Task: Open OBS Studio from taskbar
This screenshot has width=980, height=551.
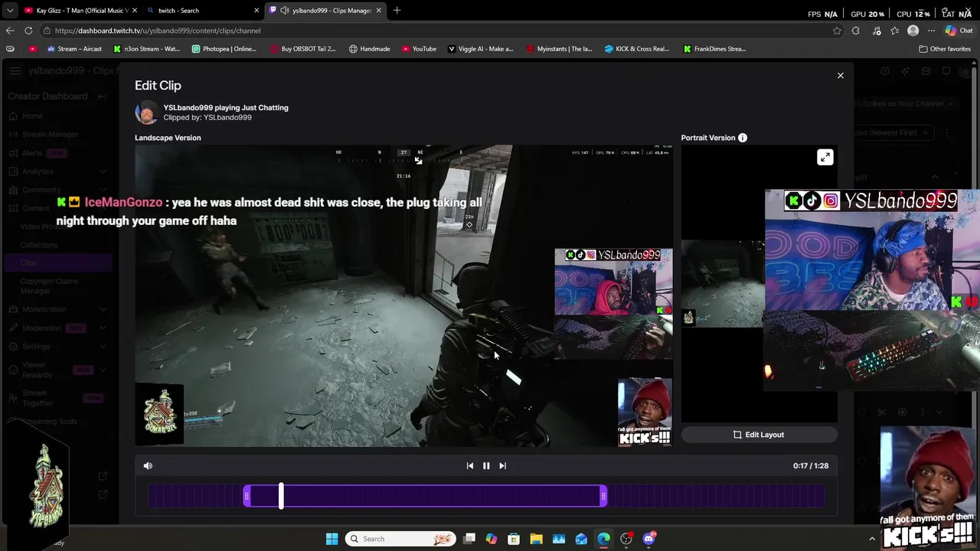Action: tap(626, 539)
